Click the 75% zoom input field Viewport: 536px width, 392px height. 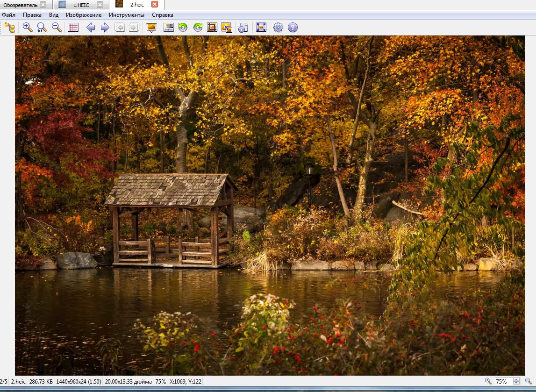(503, 381)
